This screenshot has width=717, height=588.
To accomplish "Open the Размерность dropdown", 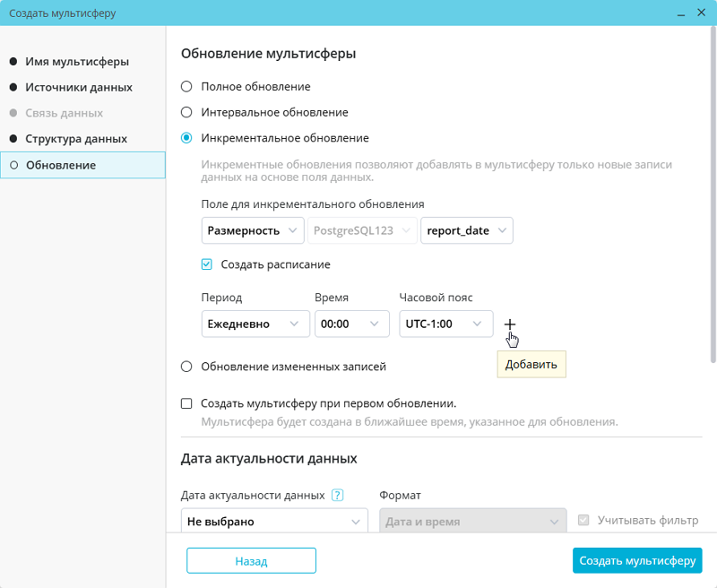I will 253,230.
